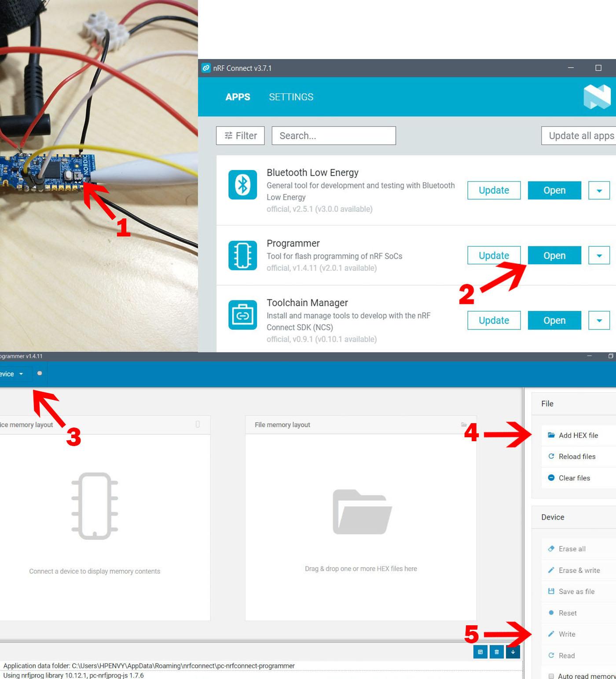Click 'official, v0.9.1 (v0.10.1 available)' version text
616x679 pixels.
pos(322,339)
